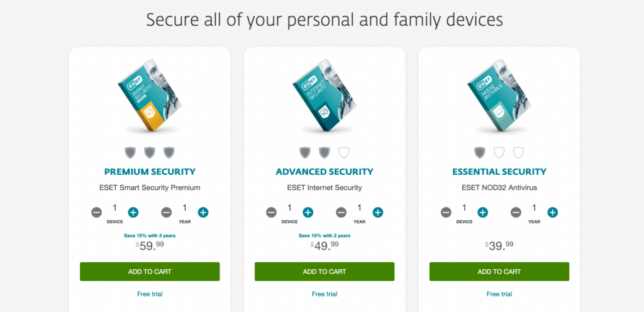Increase device count for Premium Security
Viewport: 644px width, 312px height.
133,212
